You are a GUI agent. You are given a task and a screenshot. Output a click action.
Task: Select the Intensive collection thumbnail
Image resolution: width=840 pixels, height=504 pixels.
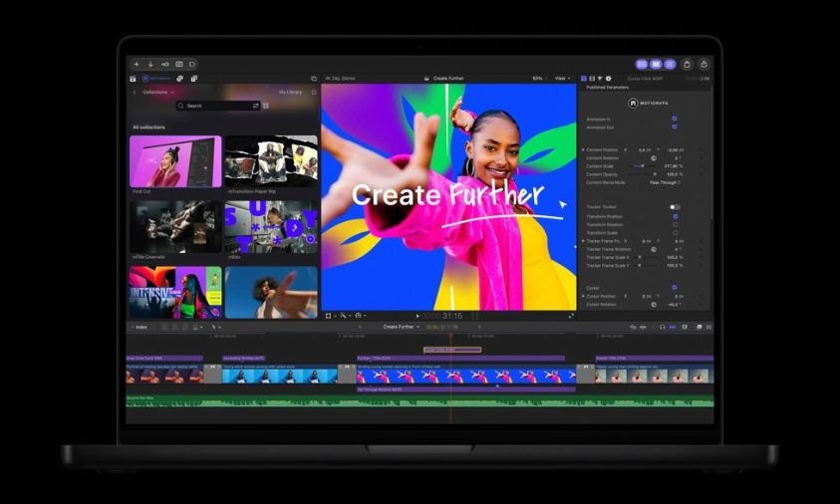[175, 293]
